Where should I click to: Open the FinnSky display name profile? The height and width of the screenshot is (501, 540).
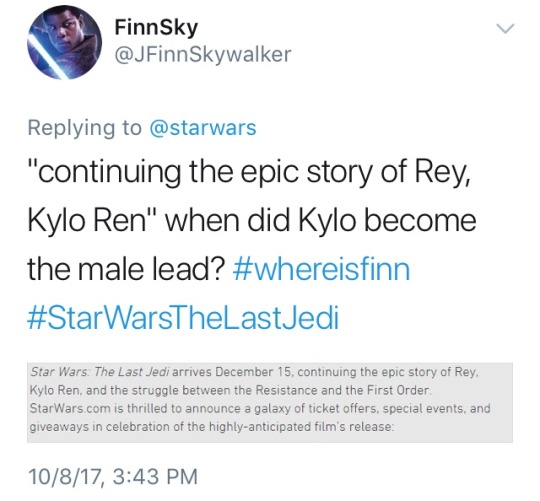point(156,27)
